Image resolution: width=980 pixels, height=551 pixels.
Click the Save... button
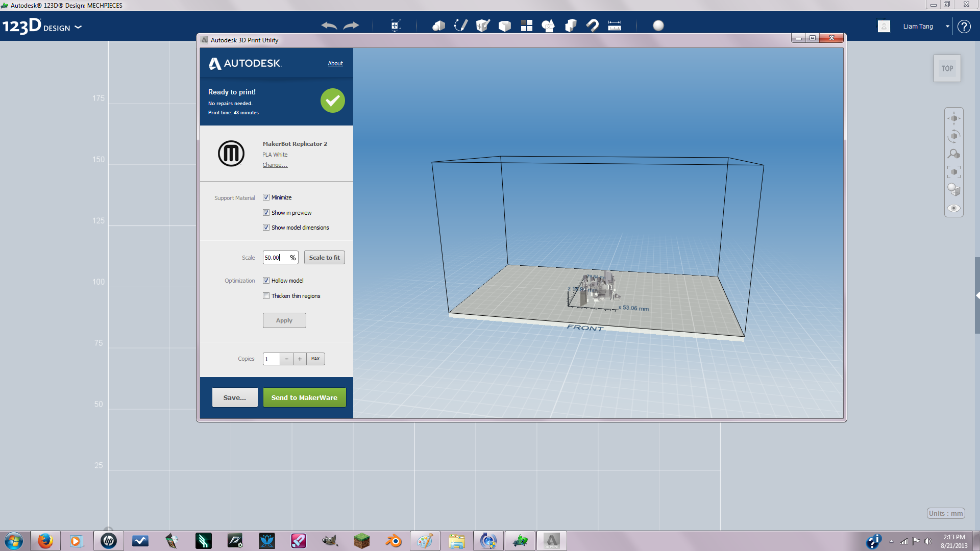click(235, 397)
